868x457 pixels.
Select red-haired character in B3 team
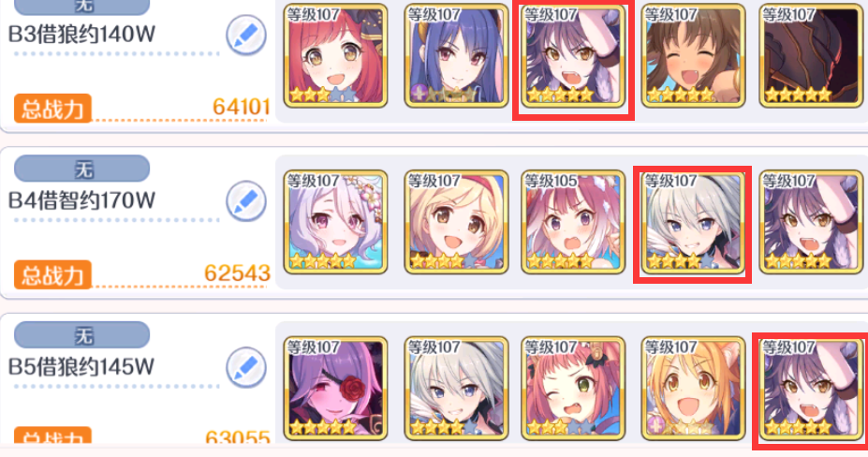point(335,55)
